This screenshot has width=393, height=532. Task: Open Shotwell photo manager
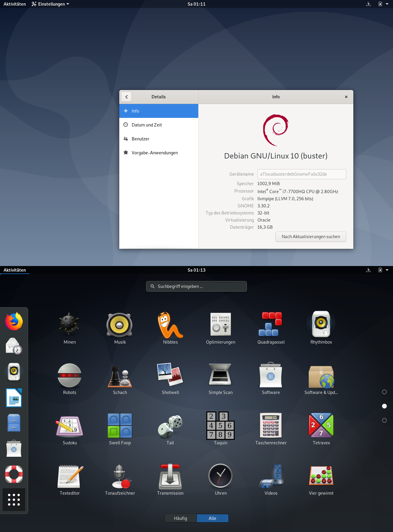point(170,376)
